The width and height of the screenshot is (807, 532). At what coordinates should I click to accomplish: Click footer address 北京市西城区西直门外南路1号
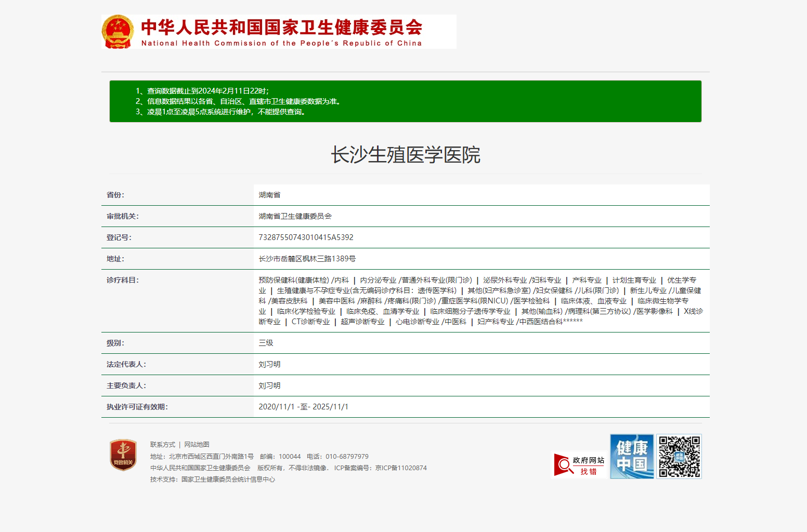point(211,457)
